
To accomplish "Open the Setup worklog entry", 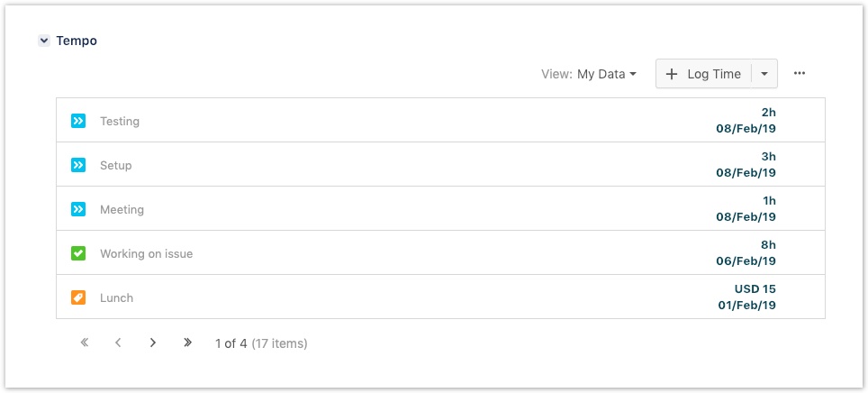I will point(116,165).
